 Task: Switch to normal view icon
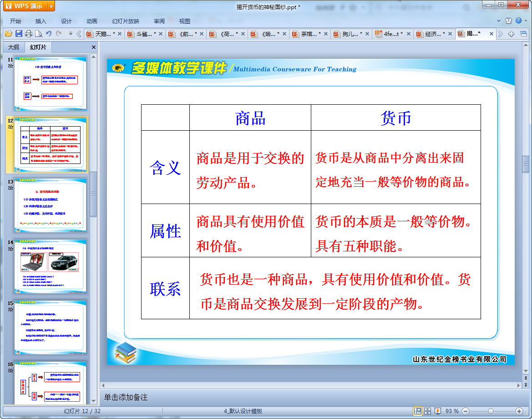click(418, 411)
